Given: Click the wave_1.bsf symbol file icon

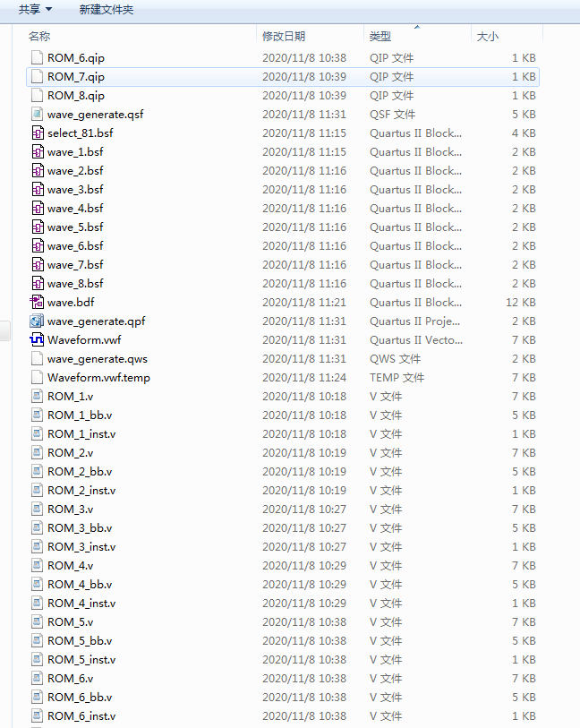Looking at the screenshot, I should pyautogui.click(x=37, y=151).
